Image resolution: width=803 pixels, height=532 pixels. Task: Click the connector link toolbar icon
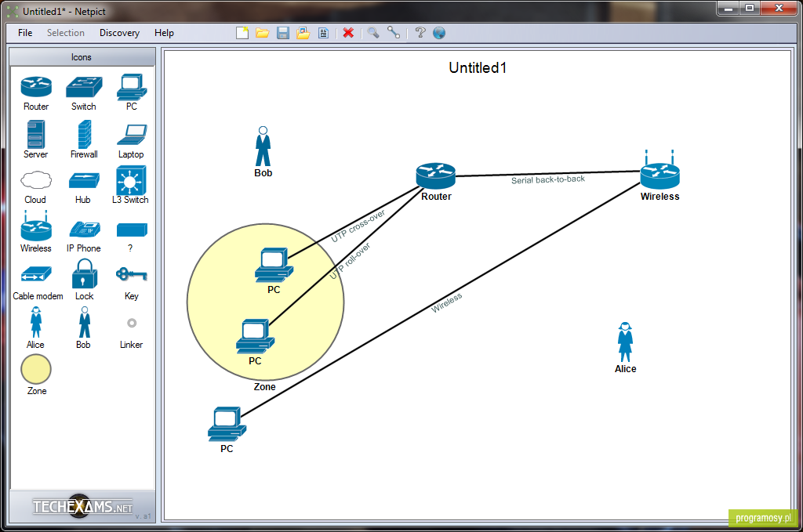pos(394,33)
